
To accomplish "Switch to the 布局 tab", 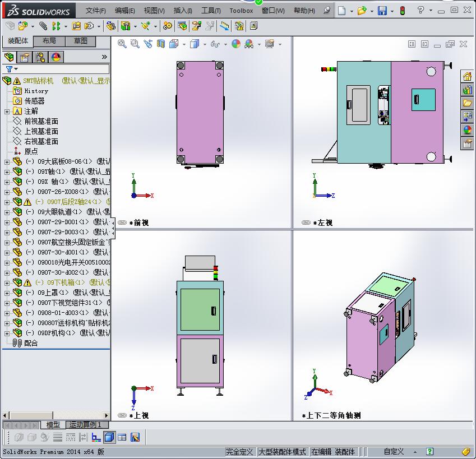I will (49, 41).
